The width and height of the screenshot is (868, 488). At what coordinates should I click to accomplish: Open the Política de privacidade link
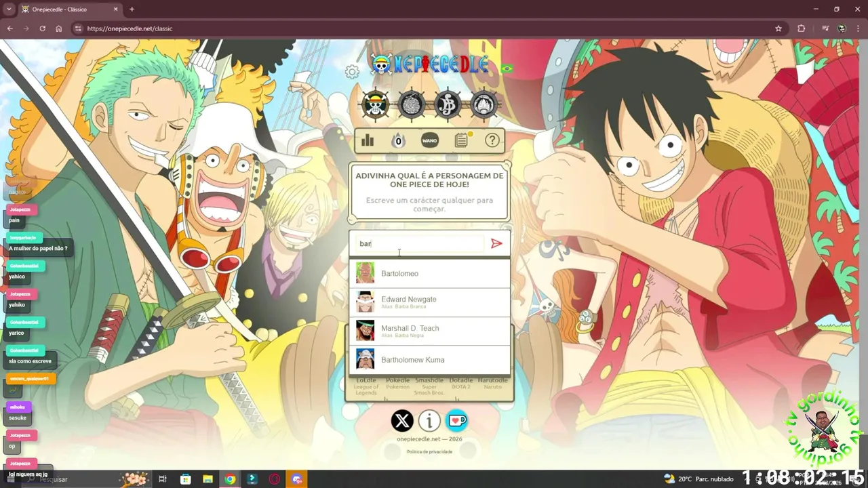(429, 451)
